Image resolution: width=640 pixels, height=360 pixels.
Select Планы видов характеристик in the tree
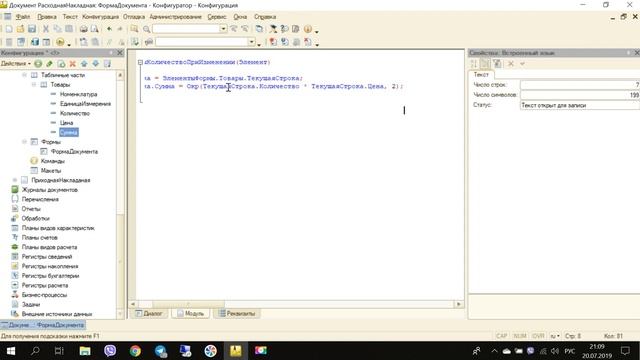58,228
